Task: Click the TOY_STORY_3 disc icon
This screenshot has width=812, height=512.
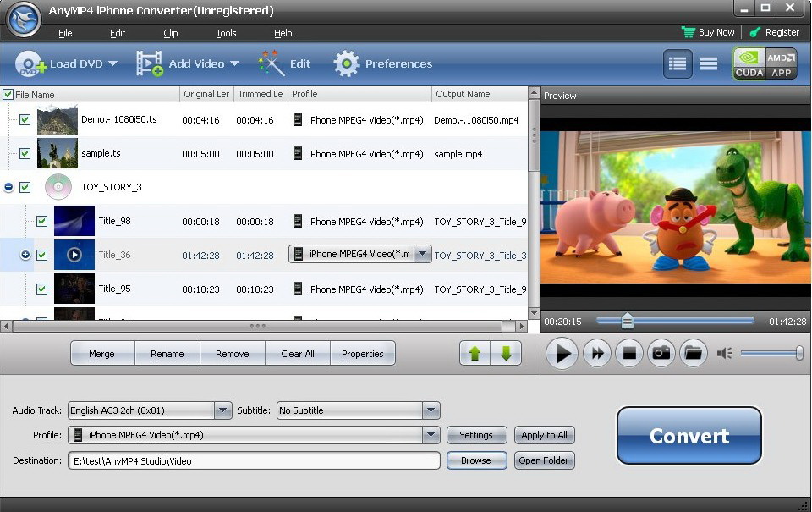Action: tap(58, 187)
